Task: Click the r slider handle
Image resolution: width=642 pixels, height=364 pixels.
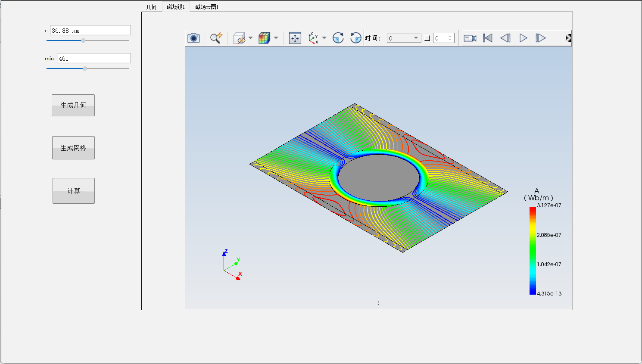Action: 83,40
